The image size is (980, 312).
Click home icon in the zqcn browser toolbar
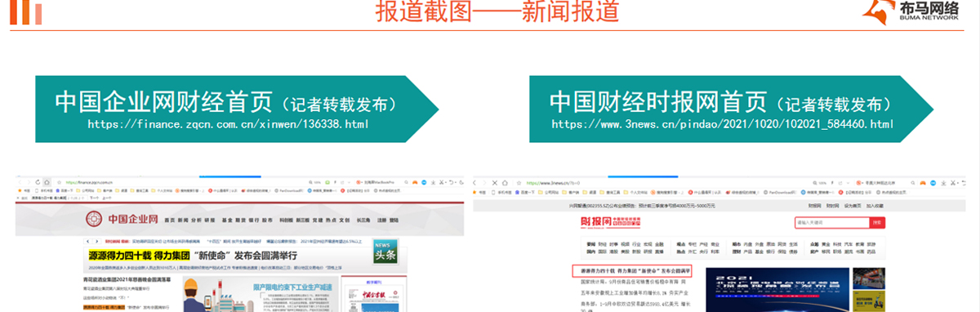pos(47,182)
